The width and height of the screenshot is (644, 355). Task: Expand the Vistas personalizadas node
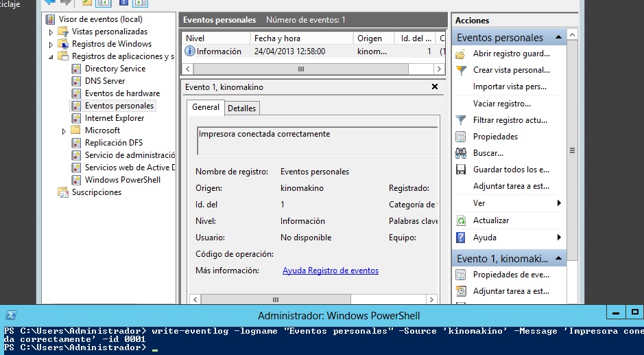51,32
